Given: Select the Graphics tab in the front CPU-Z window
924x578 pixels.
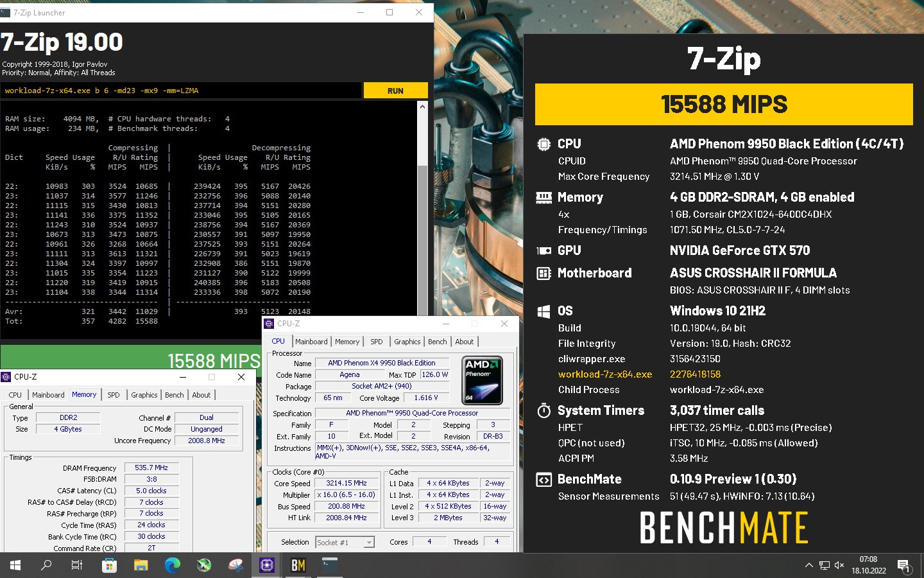Looking at the screenshot, I should coord(407,342).
